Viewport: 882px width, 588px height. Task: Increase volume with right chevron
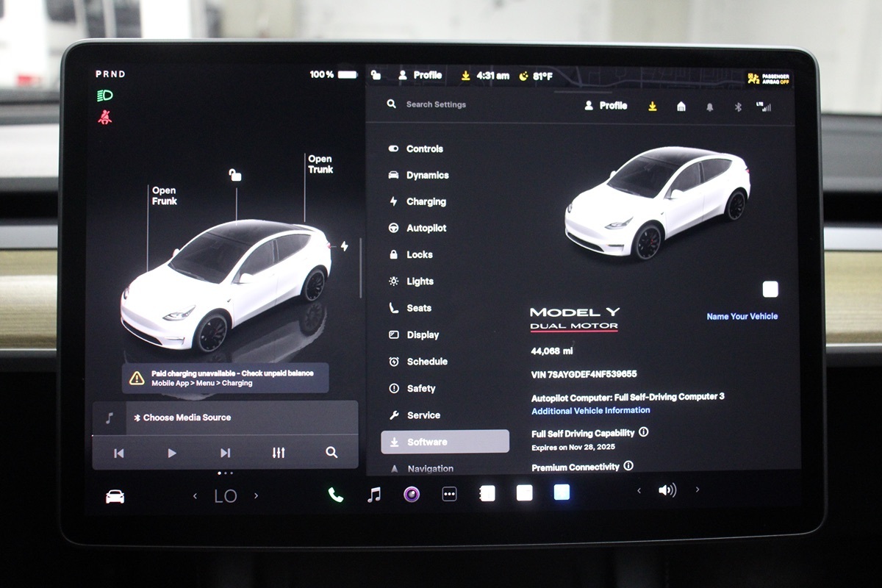coord(698,490)
